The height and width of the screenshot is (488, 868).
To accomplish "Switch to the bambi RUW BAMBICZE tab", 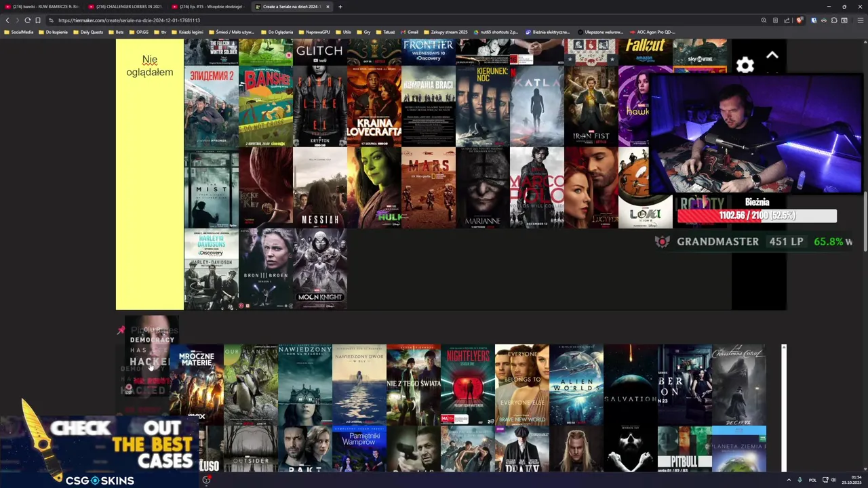I will click(42, 7).
